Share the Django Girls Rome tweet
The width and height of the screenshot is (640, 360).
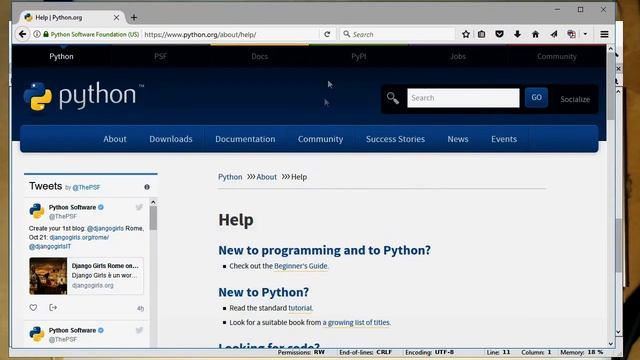pos(53,307)
